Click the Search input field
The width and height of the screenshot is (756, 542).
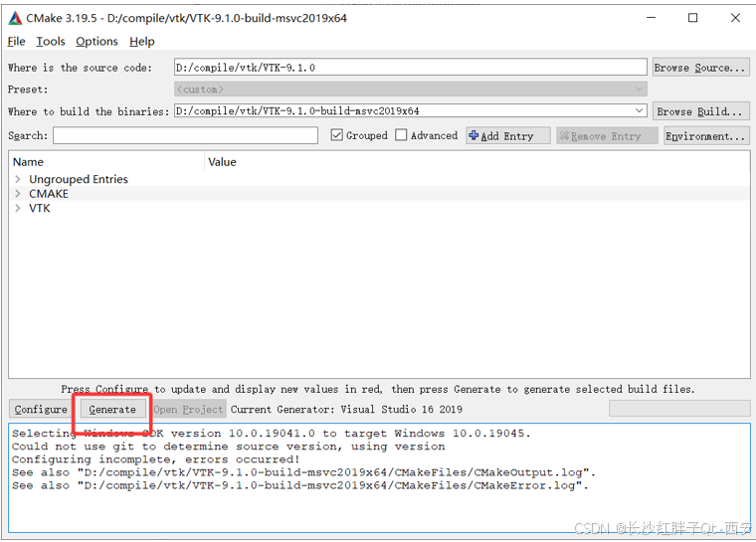185,135
